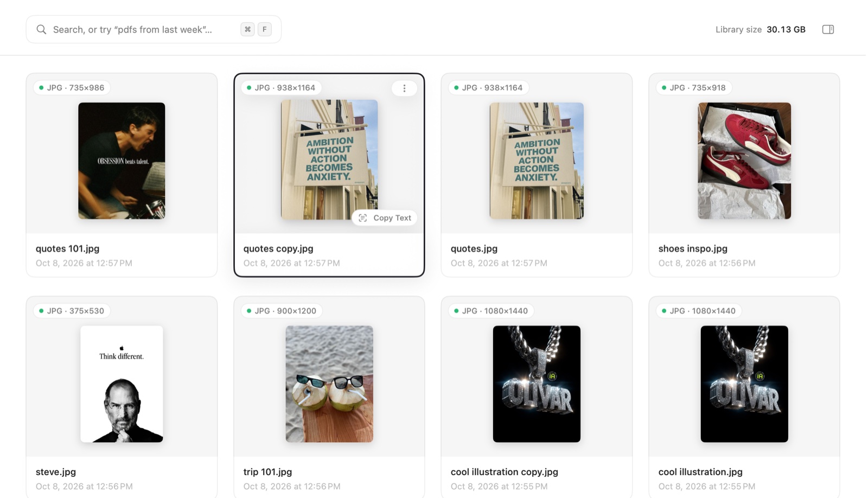The height and width of the screenshot is (498, 868).
Task: Select the coconut trip 101.jpg thumbnail
Action: click(x=329, y=384)
